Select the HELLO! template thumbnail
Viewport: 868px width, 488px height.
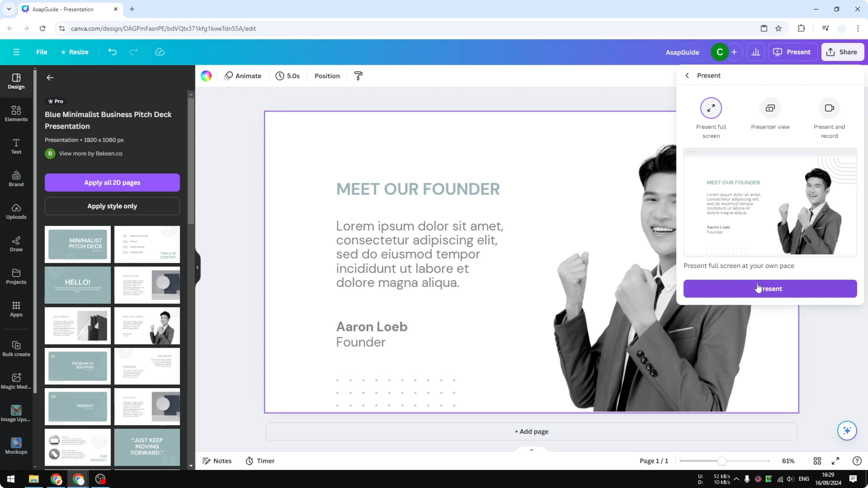[x=78, y=285]
